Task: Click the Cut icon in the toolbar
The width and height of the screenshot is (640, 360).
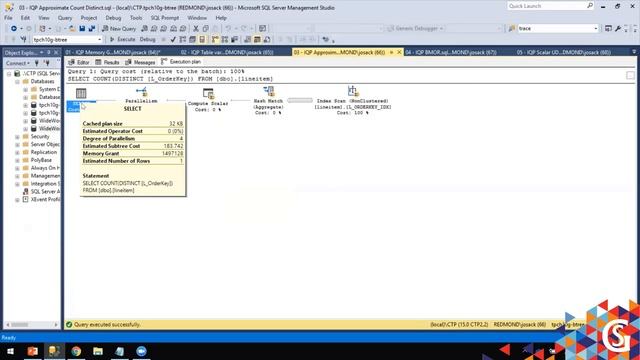Action: click(x=196, y=29)
